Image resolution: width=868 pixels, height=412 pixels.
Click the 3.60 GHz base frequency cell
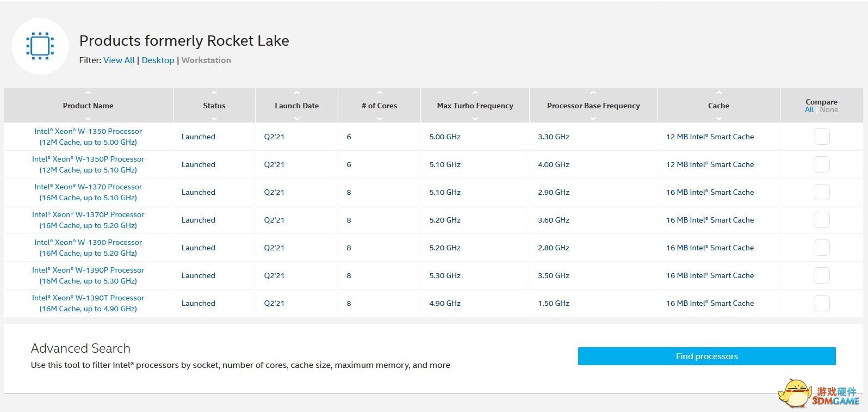[554, 220]
